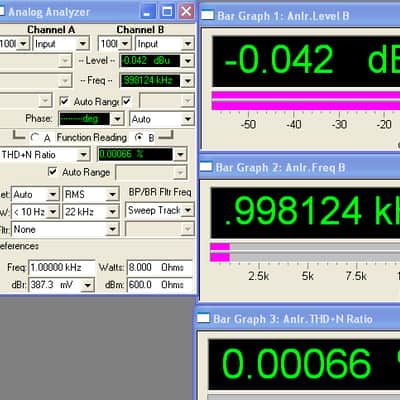Click the Channel B frequency reading 998124 kHz
Viewport: 400px width, 400px height.
(150, 80)
